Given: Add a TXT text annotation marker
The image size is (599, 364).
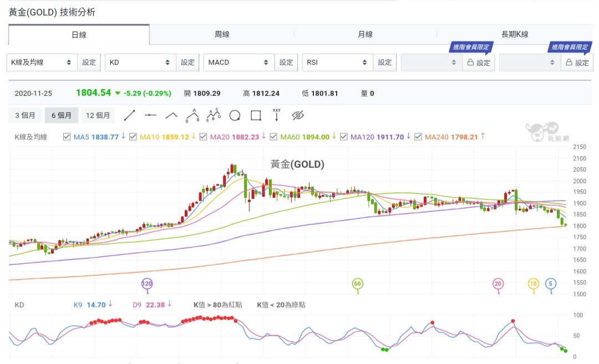Looking at the screenshot, I should click(277, 115).
